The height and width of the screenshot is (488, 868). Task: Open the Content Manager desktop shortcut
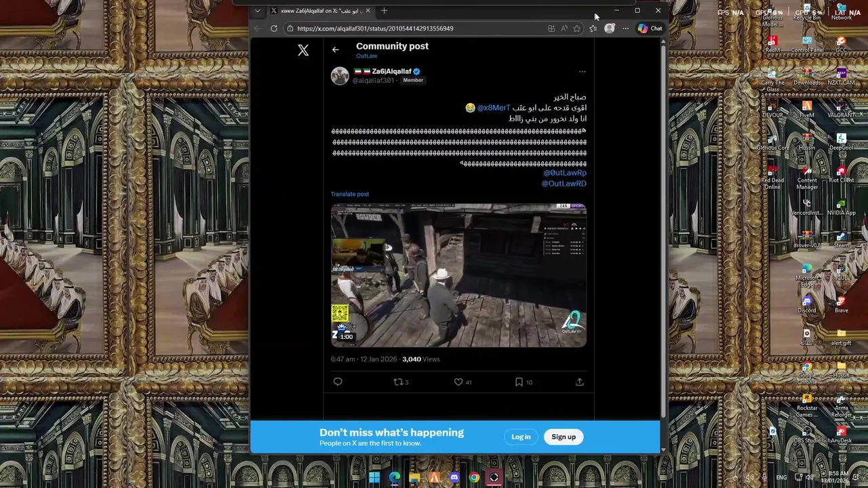point(807,176)
